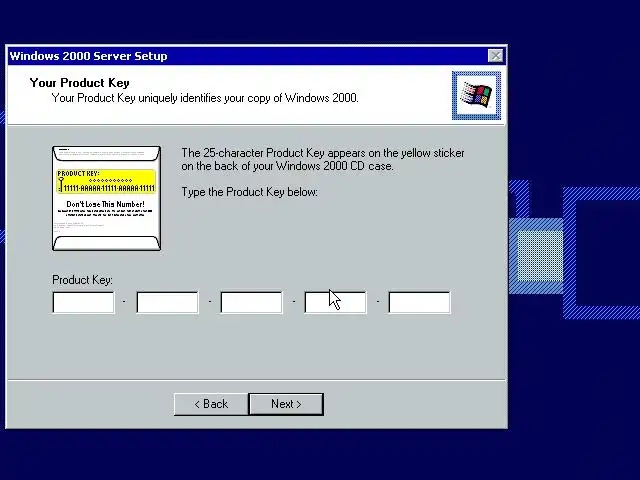Click text about 25-character Product Key

tap(323, 159)
